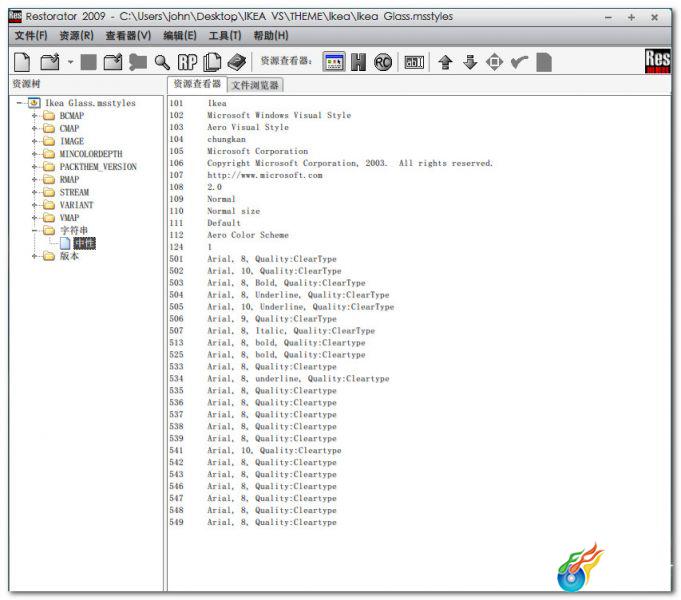Expand the MINCOLORDEPTH folder

pyautogui.click(x=34, y=154)
